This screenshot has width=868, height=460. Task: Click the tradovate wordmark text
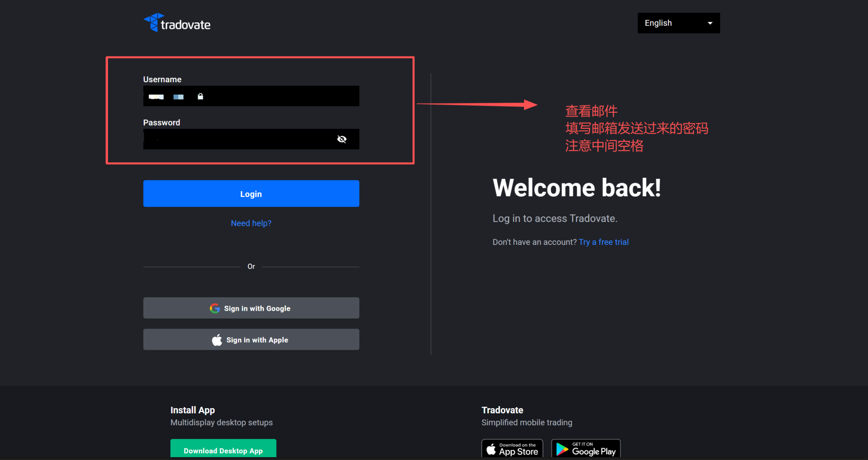186,25
